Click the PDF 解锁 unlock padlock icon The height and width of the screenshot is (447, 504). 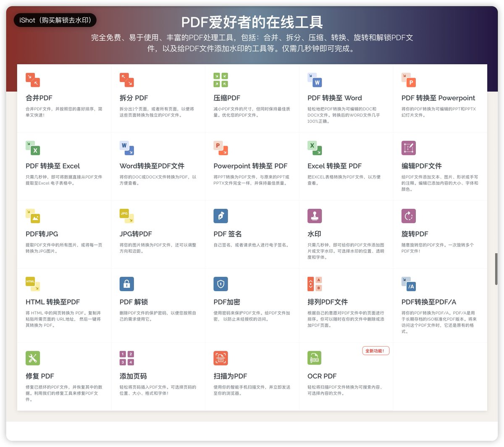point(127,284)
